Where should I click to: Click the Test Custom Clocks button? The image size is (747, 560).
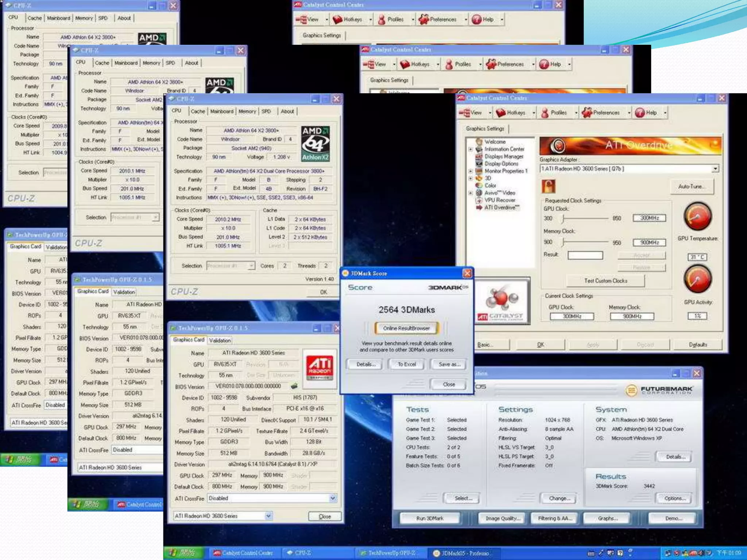point(605,281)
